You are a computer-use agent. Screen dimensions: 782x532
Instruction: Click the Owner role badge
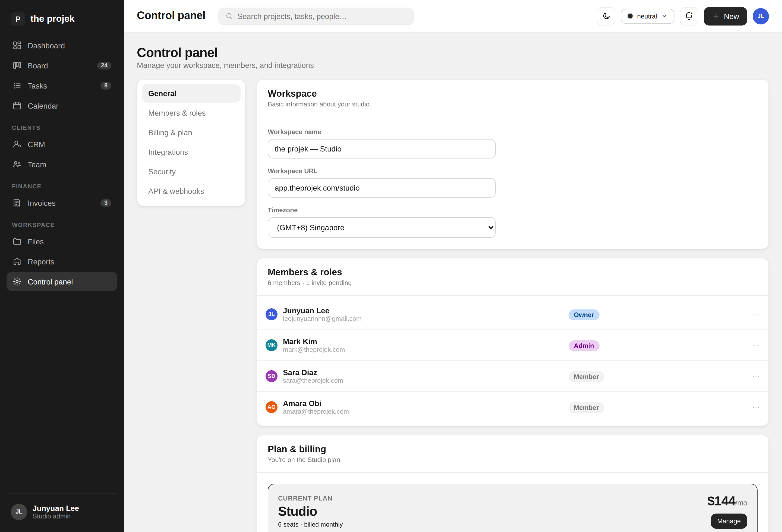click(584, 315)
